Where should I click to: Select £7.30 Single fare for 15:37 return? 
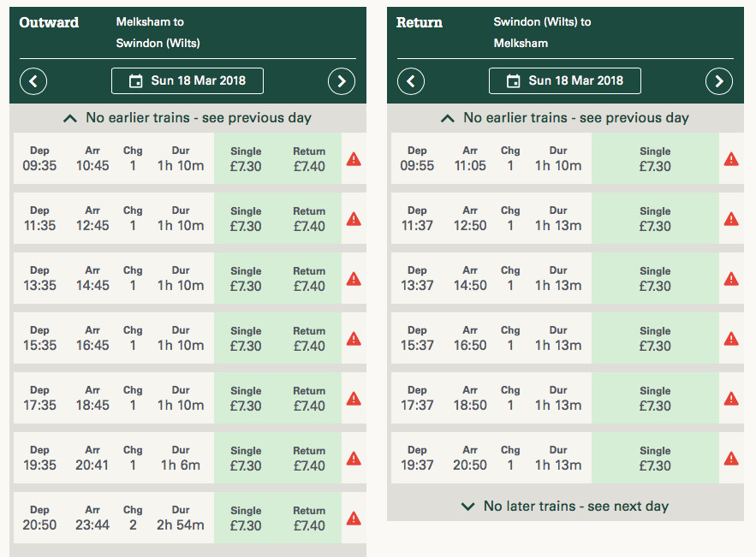tap(655, 338)
